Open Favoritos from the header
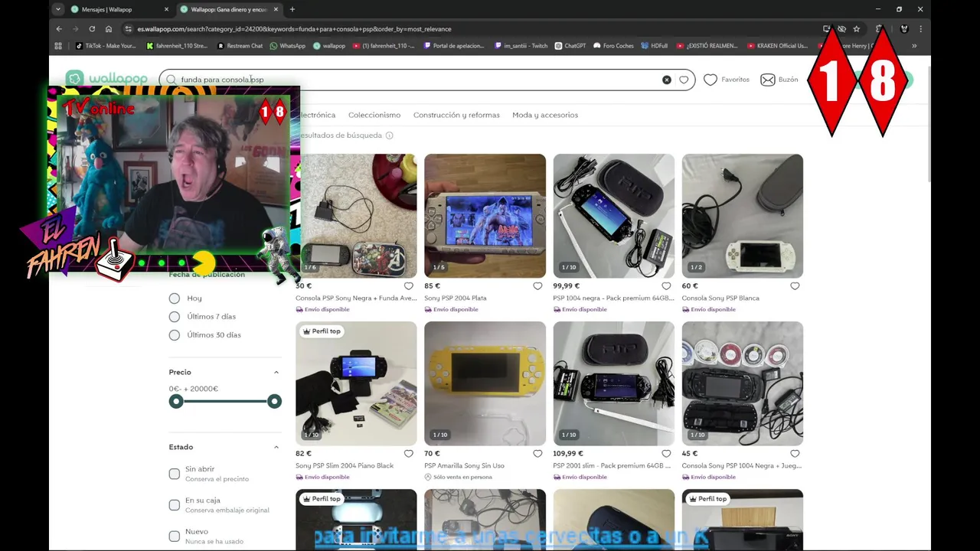The image size is (980, 551). 726,80
